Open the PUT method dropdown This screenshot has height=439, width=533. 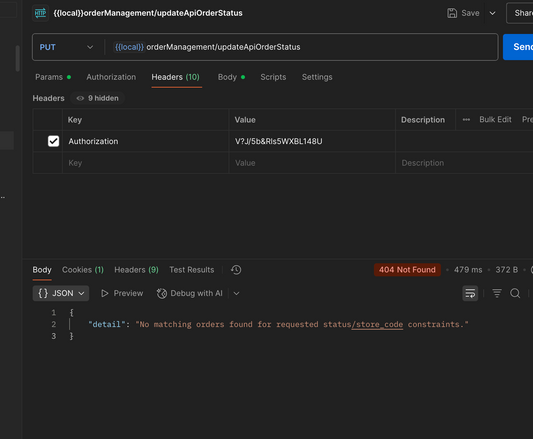(x=66, y=47)
